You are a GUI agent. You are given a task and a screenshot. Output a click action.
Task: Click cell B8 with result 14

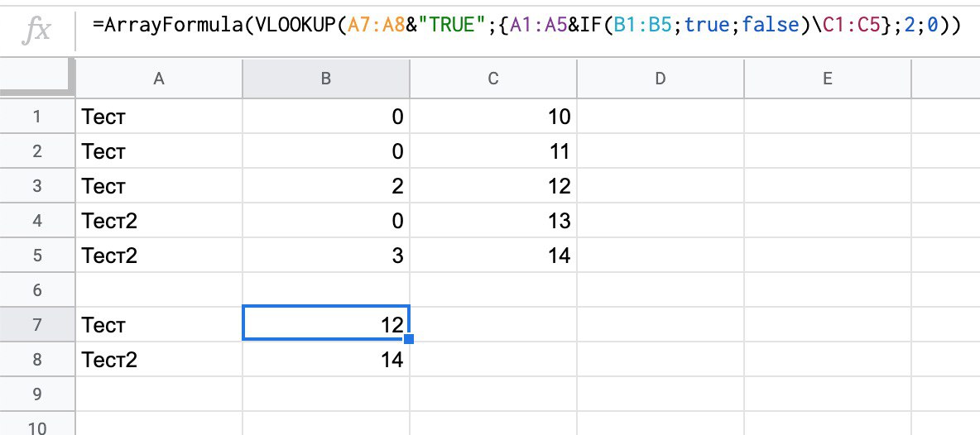click(326, 360)
